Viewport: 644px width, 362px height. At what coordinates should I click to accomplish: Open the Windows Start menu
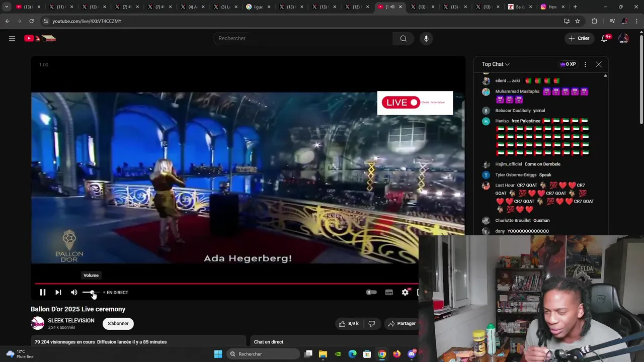coord(218,354)
